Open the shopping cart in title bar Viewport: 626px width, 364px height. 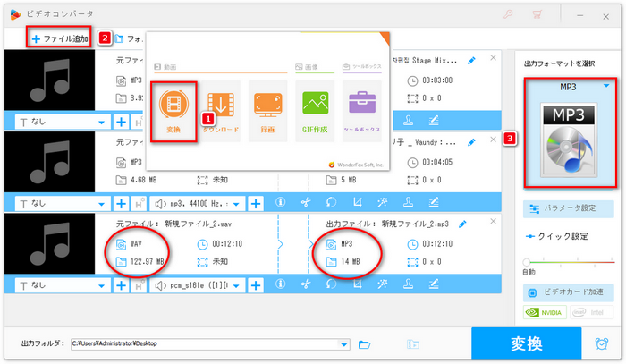(537, 13)
